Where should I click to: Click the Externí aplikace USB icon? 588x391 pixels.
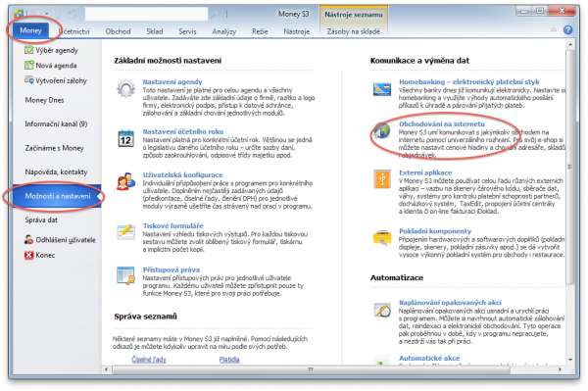(382, 179)
